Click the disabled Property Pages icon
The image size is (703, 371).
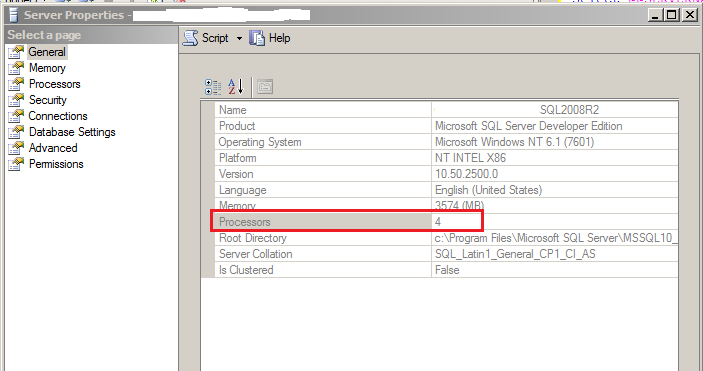(x=265, y=87)
